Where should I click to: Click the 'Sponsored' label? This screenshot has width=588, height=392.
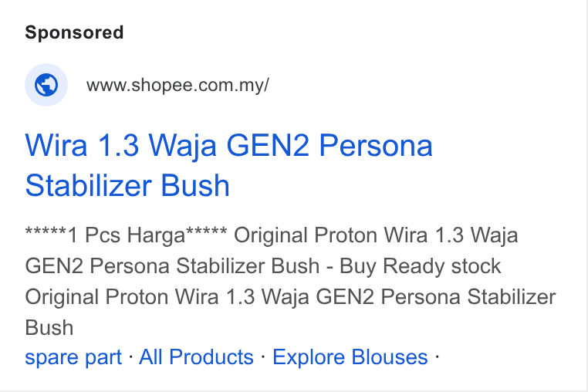tap(74, 32)
